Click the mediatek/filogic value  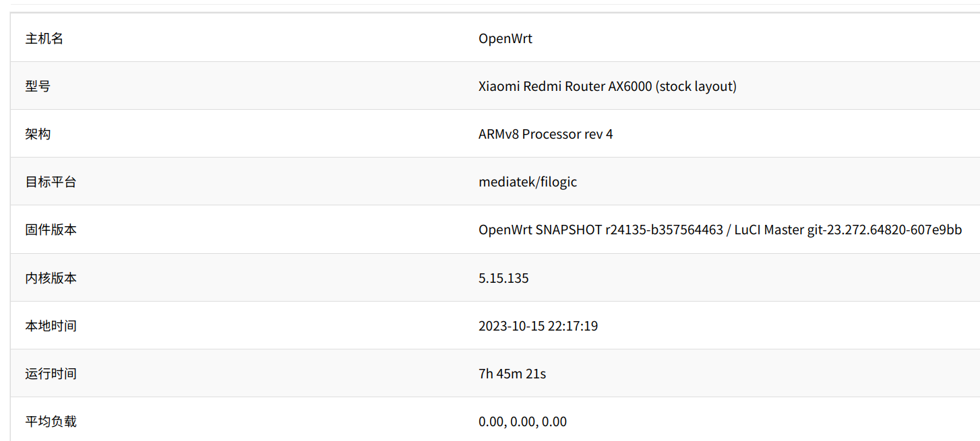click(x=527, y=182)
